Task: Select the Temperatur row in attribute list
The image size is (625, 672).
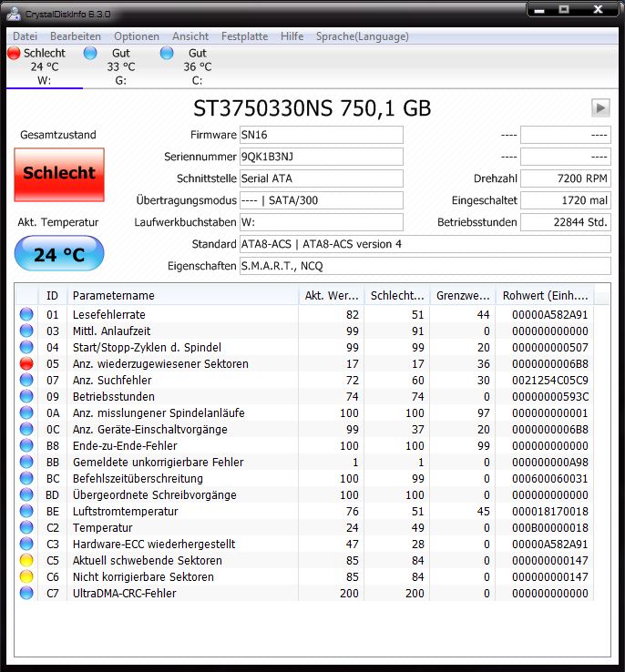Action: pos(182,528)
